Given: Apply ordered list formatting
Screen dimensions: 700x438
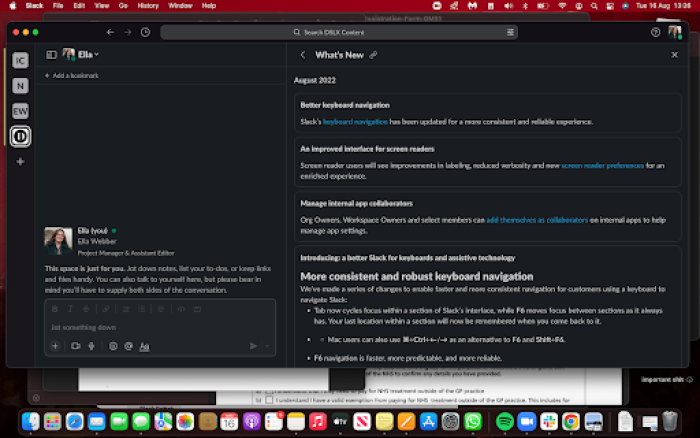Looking at the screenshot, I should (126, 309).
